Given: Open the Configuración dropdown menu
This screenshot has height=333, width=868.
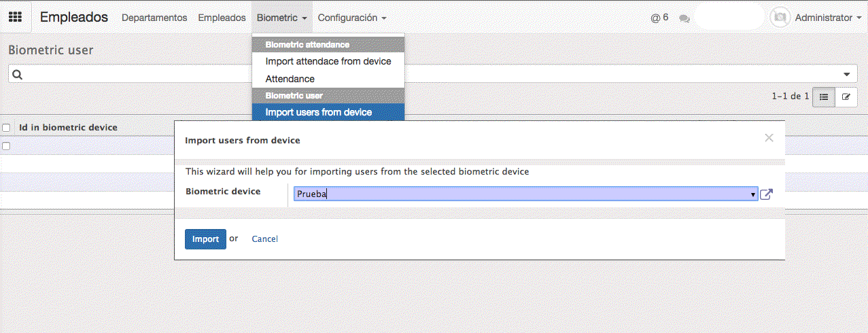Looking at the screenshot, I should click(352, 18).
